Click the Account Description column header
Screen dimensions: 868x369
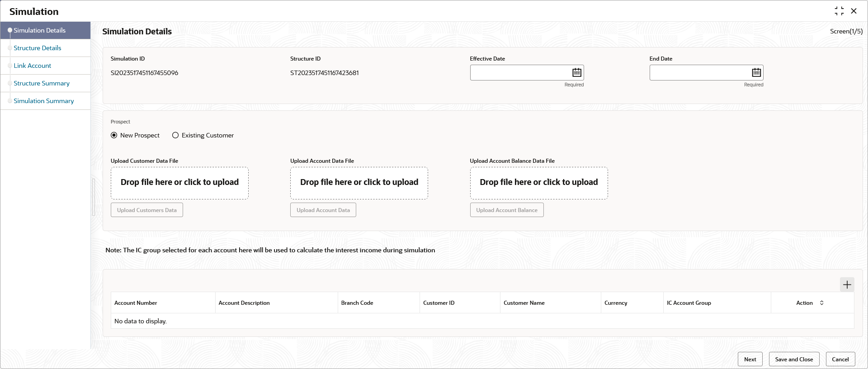(x=276, y=303)
